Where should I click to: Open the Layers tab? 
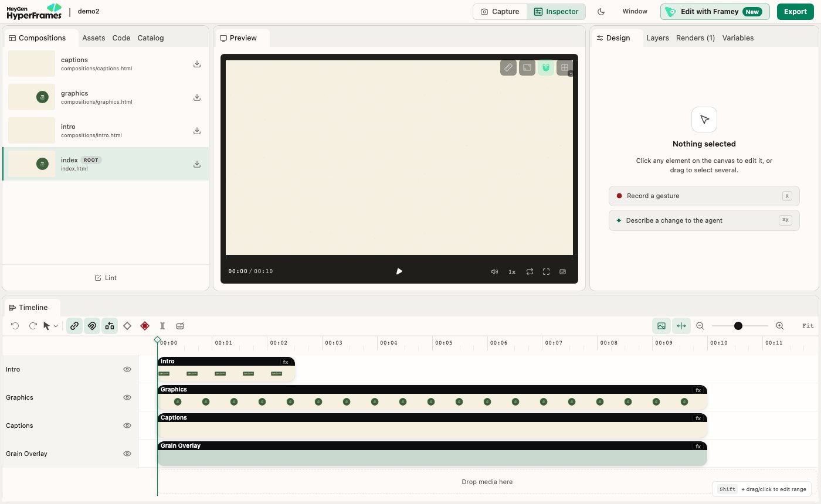[x=657, y=38]
